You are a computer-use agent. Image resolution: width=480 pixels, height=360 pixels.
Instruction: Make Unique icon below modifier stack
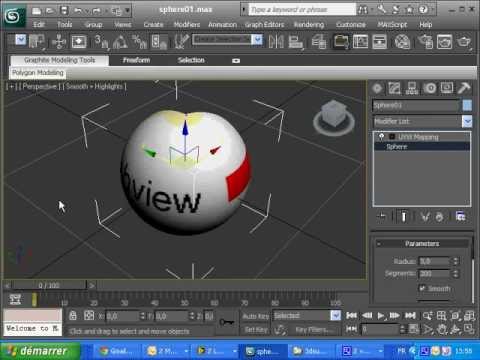(x=425, y=217)
